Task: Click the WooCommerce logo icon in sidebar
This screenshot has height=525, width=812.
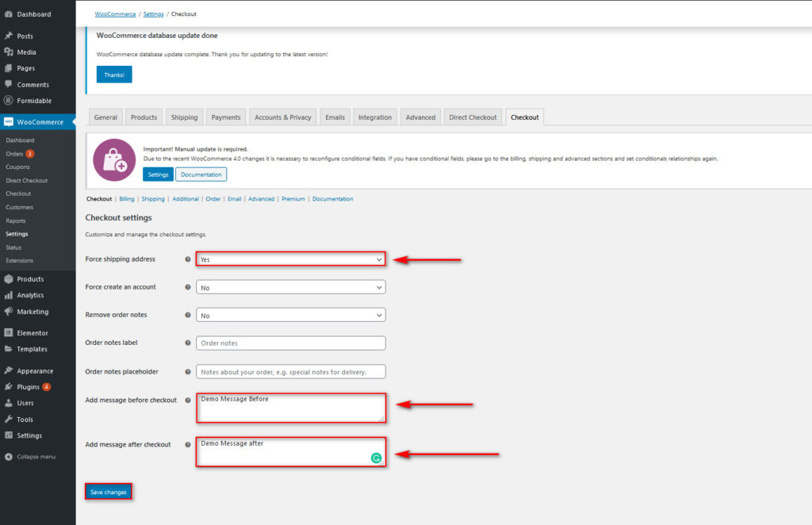Action: coord(8,121)
